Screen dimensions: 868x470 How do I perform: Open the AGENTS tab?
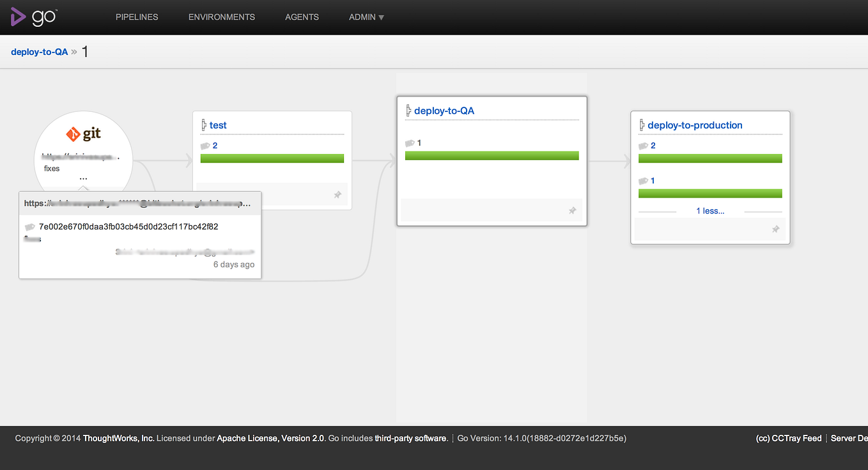302,17
